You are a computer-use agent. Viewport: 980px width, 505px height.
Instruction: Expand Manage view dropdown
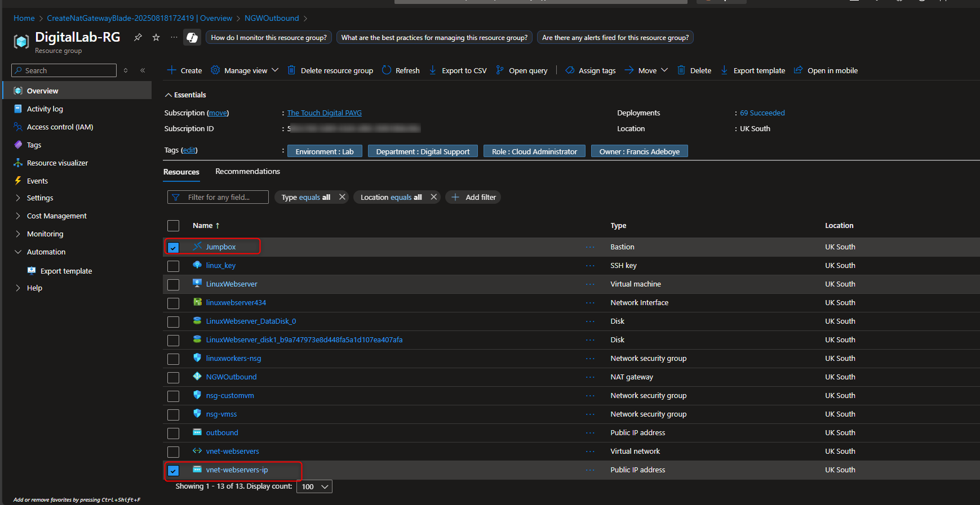point(245,70)
